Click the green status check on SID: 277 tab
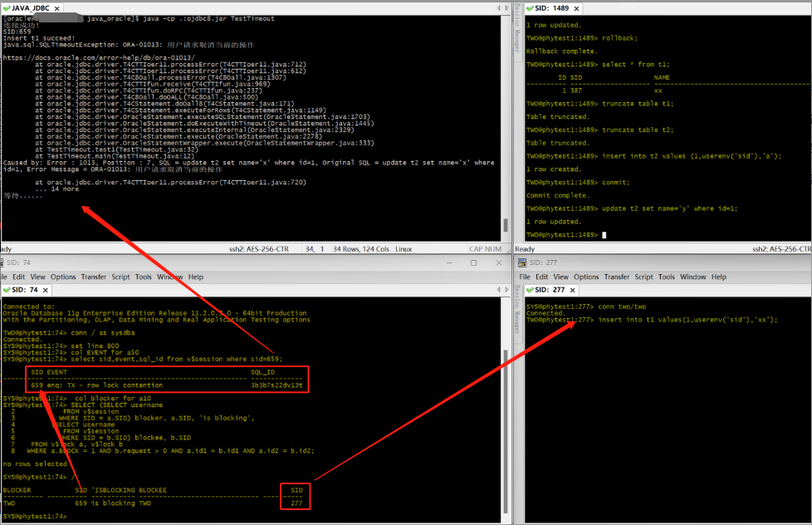Screen dimensions: 812x525 point(529,290)
